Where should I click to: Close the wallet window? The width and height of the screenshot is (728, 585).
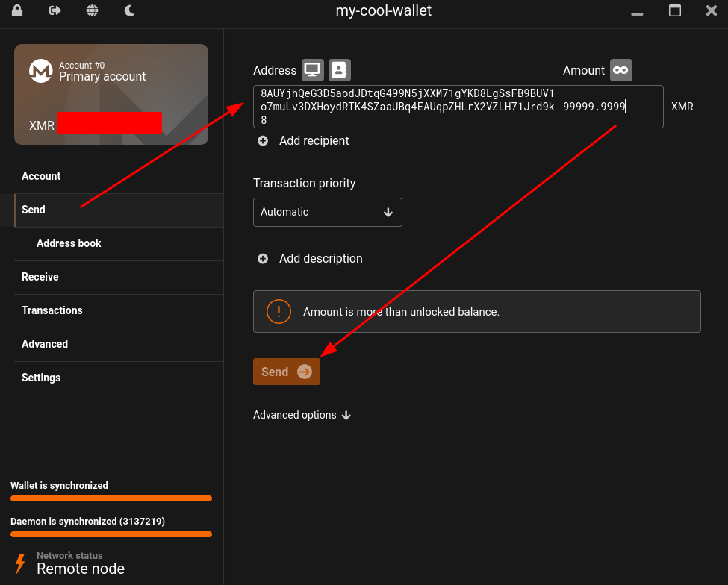[712, 10]
